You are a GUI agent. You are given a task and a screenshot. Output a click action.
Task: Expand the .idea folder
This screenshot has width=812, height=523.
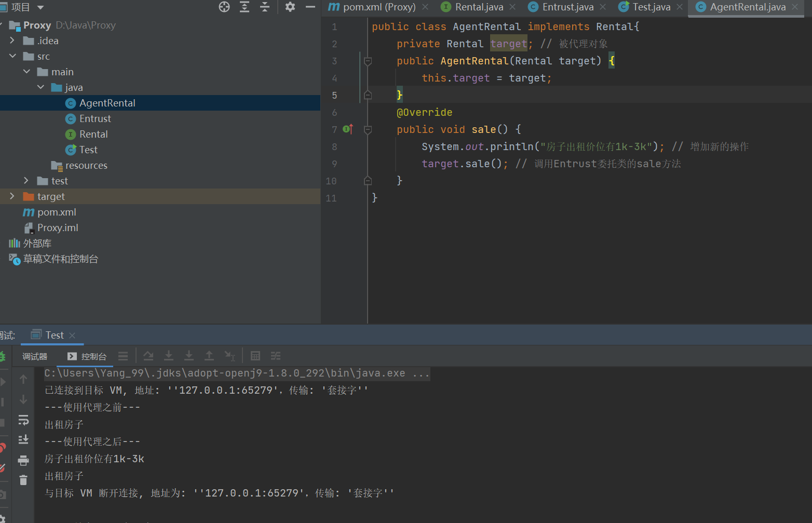12,41
